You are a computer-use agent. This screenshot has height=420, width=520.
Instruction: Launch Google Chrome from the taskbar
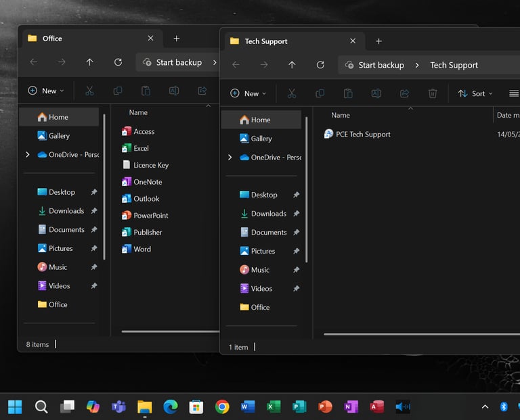coord(221,406)
